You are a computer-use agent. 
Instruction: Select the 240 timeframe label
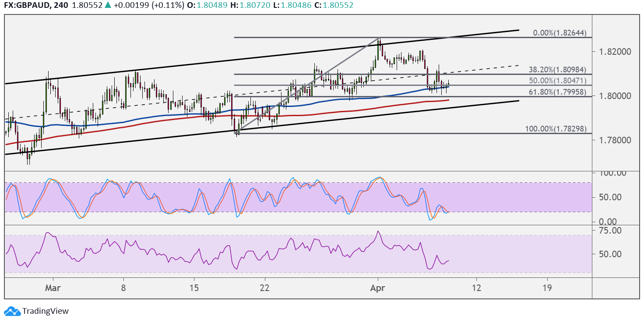(56, 6)
